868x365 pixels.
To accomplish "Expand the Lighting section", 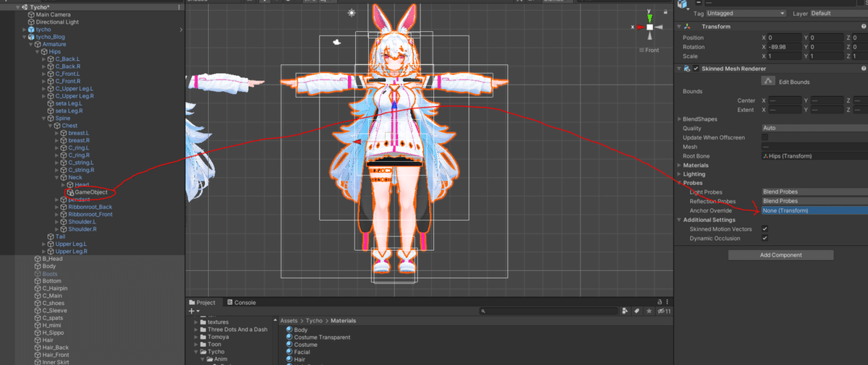I will (678, 174).
